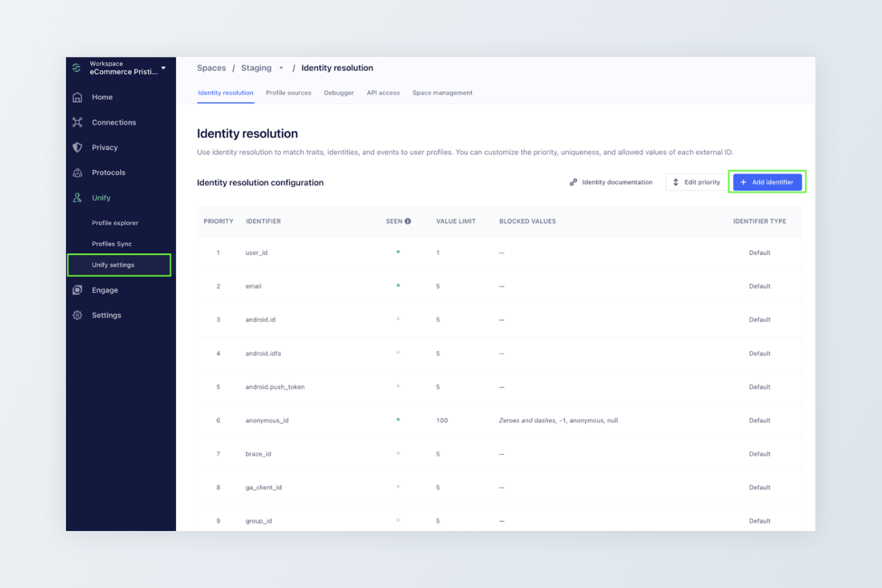Click the Segment logo icon in the sidebar
This screenshot has width=882, height=588.
[x=77, y=68]
